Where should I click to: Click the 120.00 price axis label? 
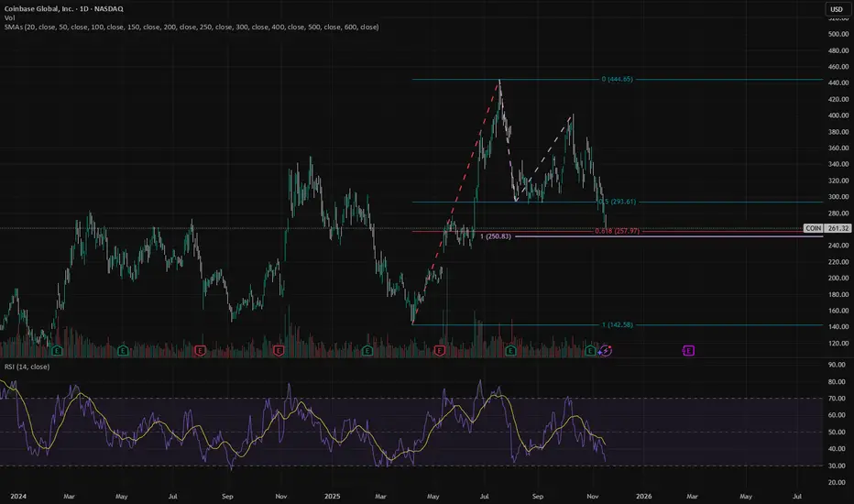pos(838,344)
